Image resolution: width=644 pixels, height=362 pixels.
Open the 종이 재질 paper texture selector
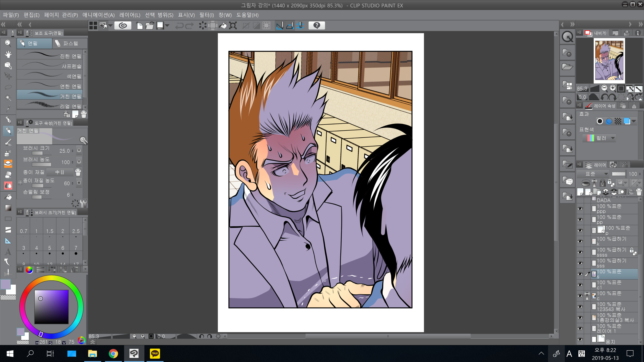pos(60,172)
